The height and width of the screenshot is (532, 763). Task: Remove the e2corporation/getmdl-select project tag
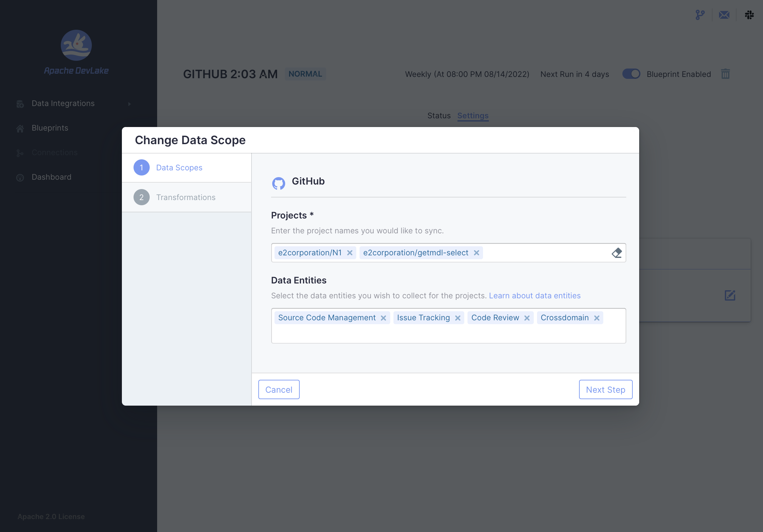point(476,253)
